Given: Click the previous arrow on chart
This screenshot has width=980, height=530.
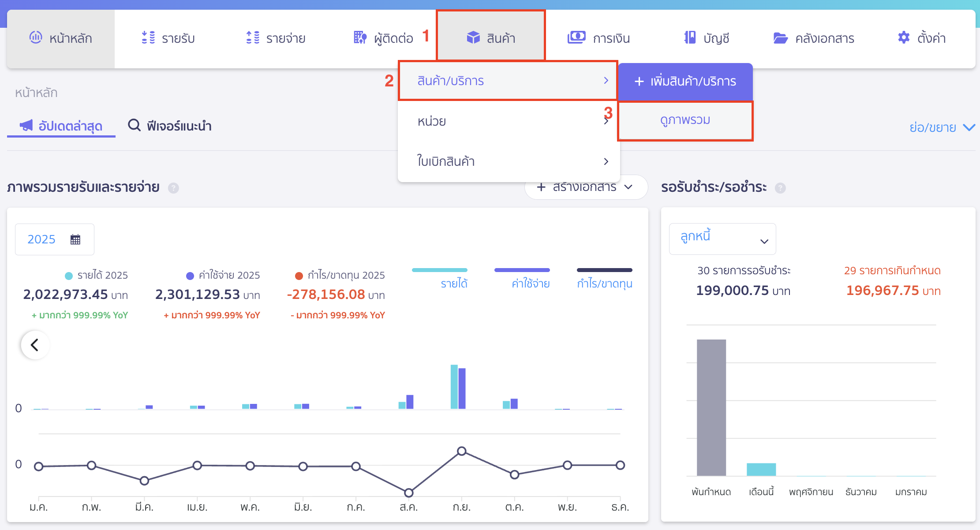Looking at the screenshot, I should [35, 345].
